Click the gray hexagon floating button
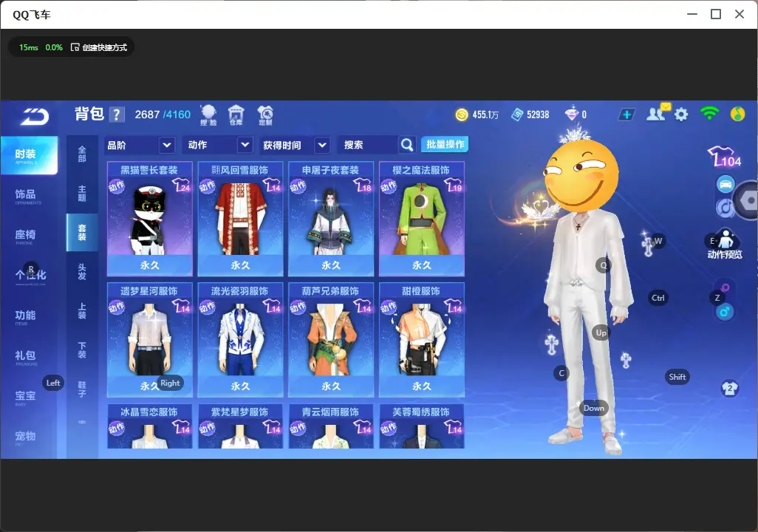The height and width of the screenshot is (532, 758). point(747,200)
